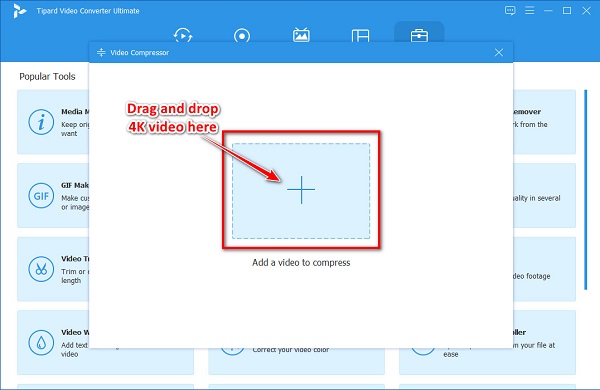The height and width of the screenshot is (390, 600).
Task: Switch to the MV picture tab
Action: 301,35
